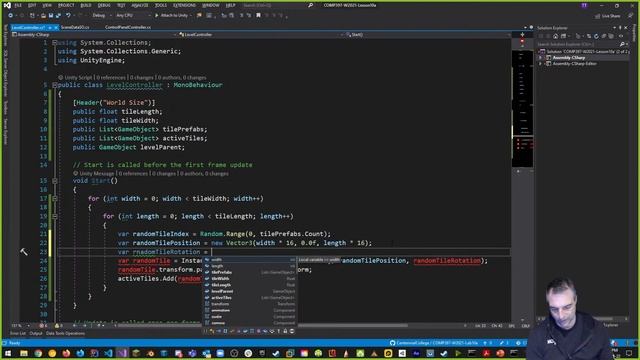The image size is (640, 360).
Task: Collapse the using directives region
Action: click(x=54, y=42)
